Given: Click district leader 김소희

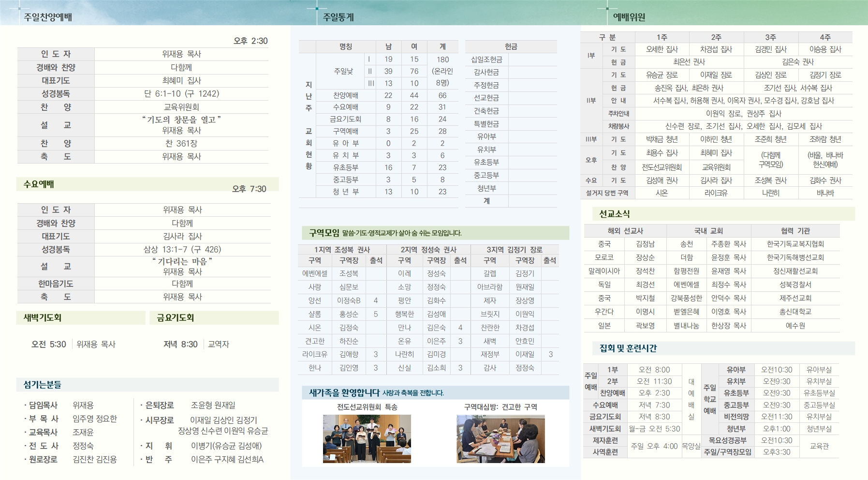Looking at the screenshot, I should 436,368.
